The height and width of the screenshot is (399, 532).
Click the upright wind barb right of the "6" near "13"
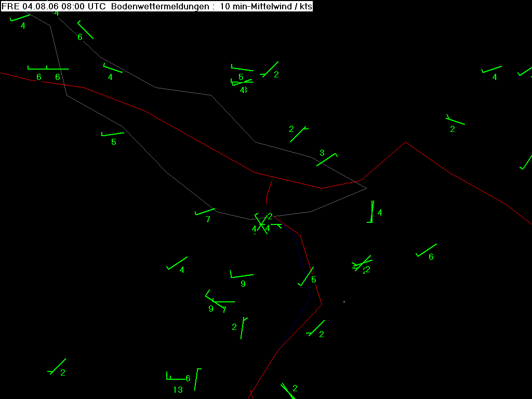pyautogui.click(x=197, y=379)
